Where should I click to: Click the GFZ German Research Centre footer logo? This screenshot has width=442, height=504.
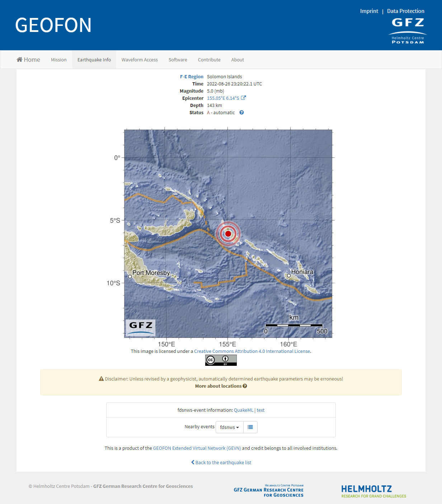[x=268, y=491]
